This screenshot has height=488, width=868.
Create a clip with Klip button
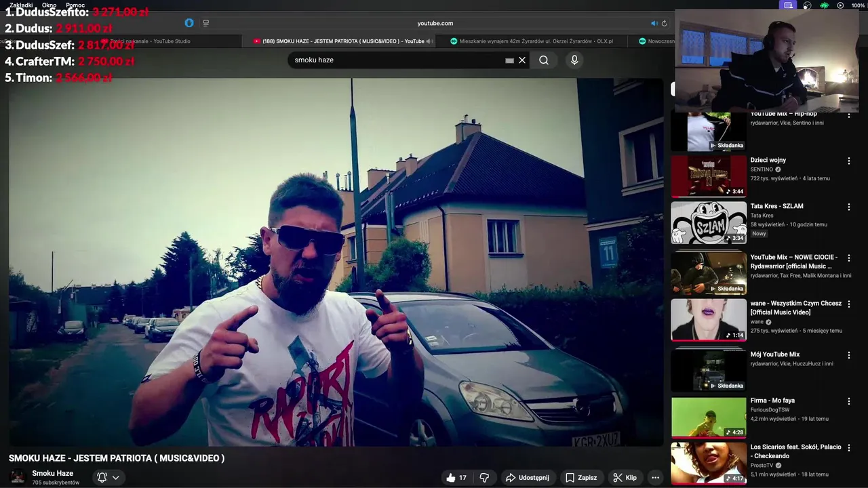(625, 478)
